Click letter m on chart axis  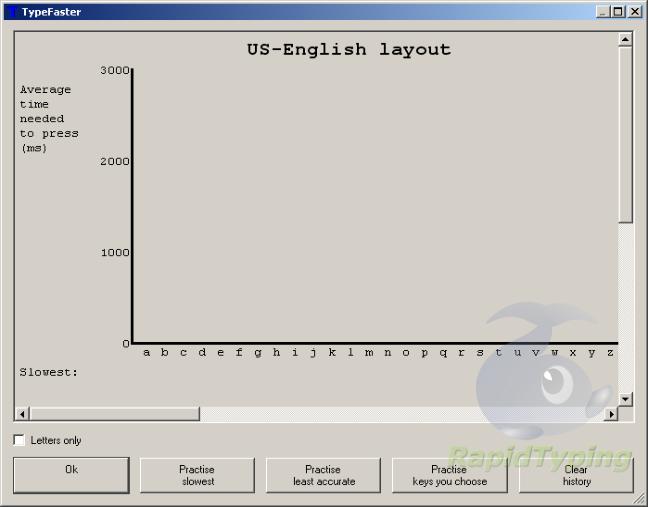369,353
